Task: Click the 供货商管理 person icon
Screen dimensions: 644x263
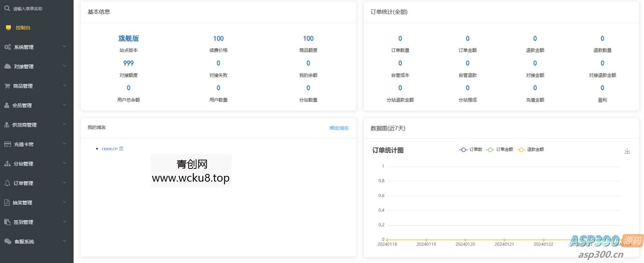Action: (7, 125)
